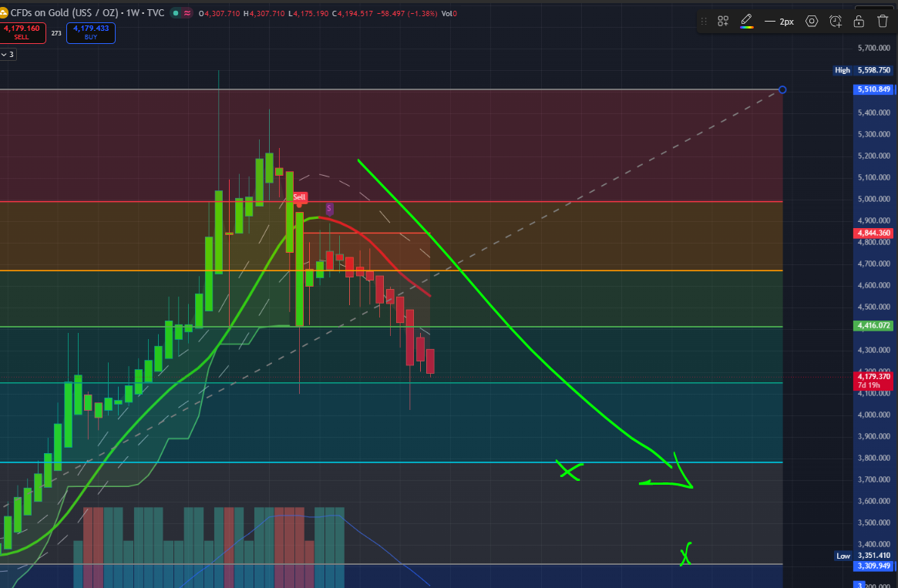Click the 5,700.000 price scale label
This screenshot has height=588, width=898.
coord(874,48)
